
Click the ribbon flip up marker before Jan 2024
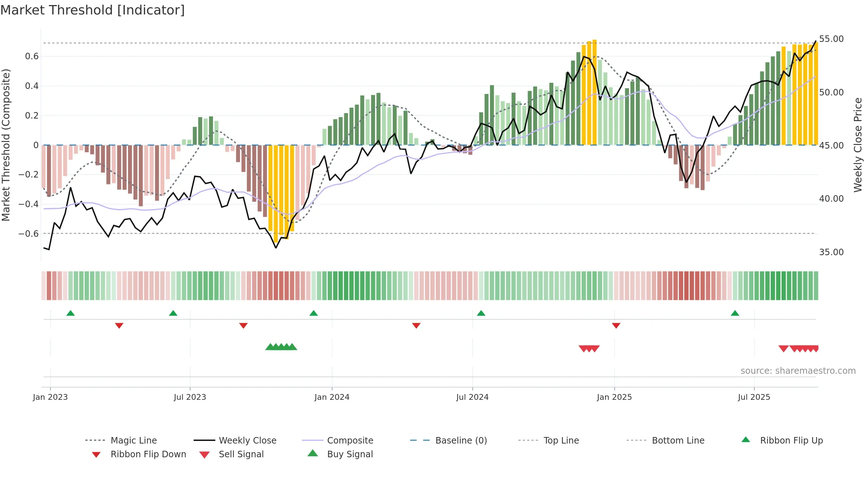coord(314,313)
